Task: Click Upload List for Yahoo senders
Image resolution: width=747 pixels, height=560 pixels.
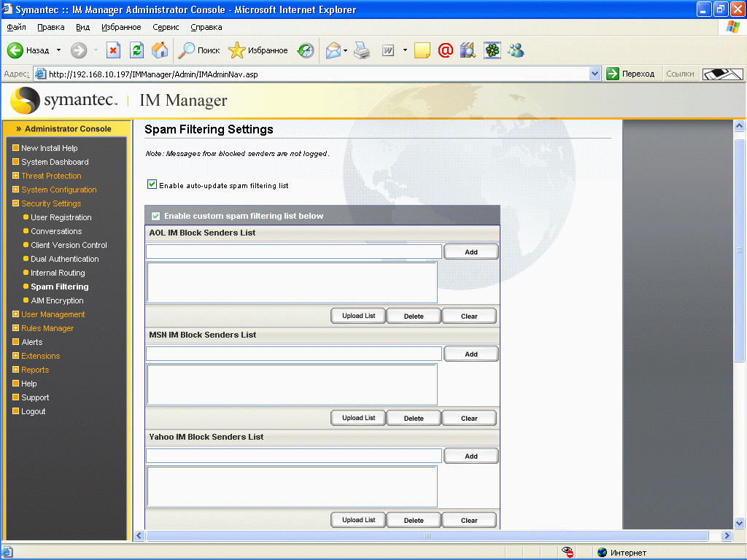Action: pos(358,520)
